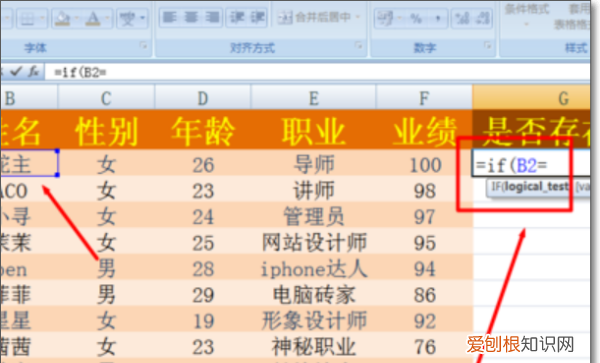Apply the accounting number format
Image resolution: width=600 pixels, height=363 pixels.
385,18
